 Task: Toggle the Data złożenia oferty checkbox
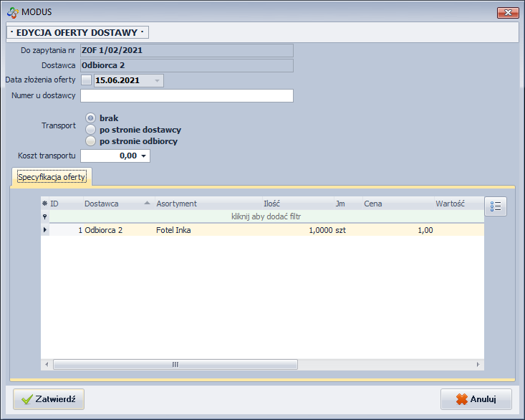pos(87,80)
